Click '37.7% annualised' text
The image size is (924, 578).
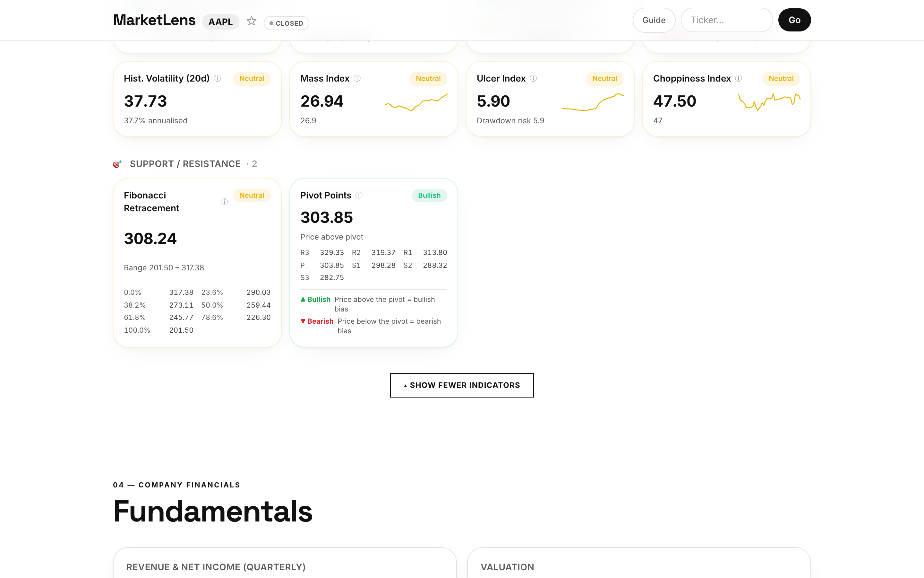pos(155,121)
